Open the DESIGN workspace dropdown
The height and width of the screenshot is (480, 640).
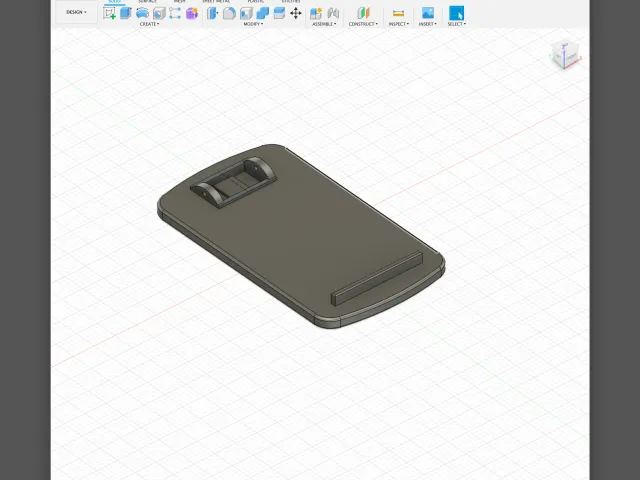coord(76,12)
